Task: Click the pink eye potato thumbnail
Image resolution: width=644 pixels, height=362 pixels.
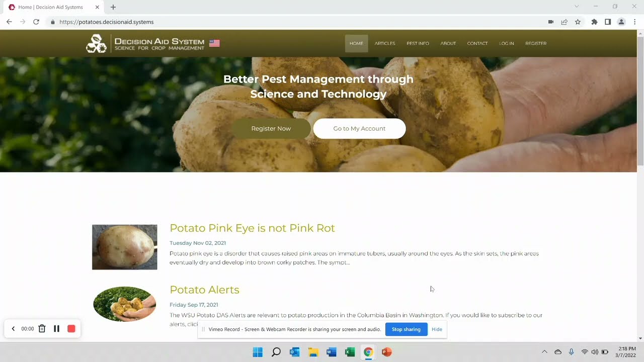Action: click(125, 247)
